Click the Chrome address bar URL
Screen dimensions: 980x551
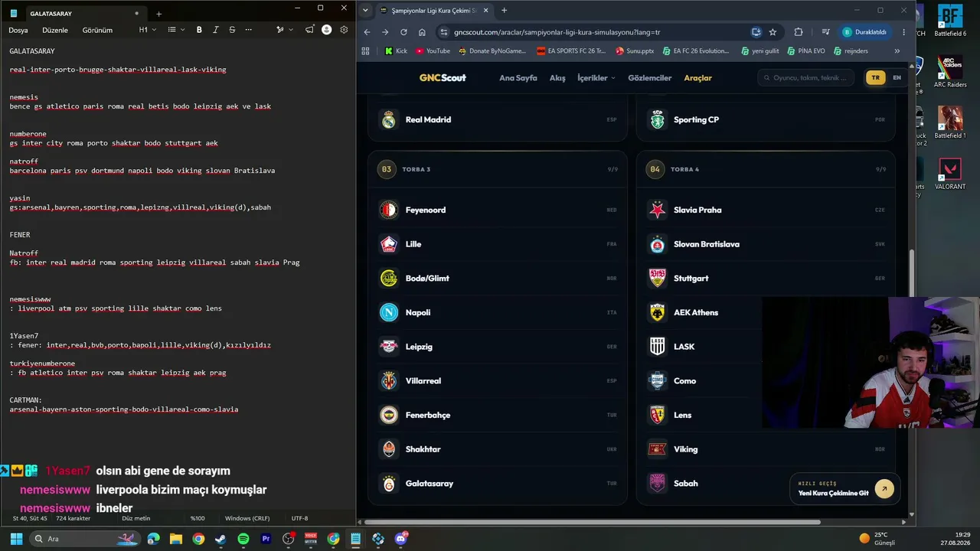tap(557, 32)
